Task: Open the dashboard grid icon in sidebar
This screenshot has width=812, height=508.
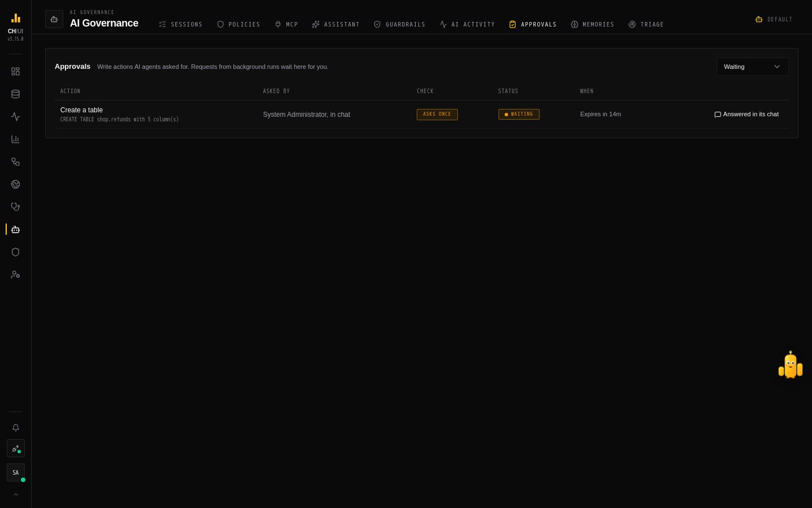Action: pyautogui.click(x=15, y=72)
